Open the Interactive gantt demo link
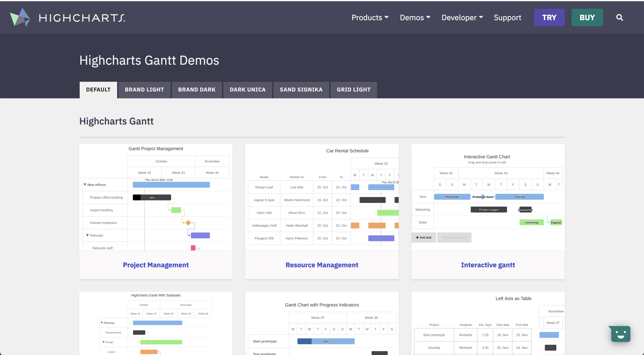Image resolution: width=644 pixels, height=355 pixels. click(x=488, y=265)
